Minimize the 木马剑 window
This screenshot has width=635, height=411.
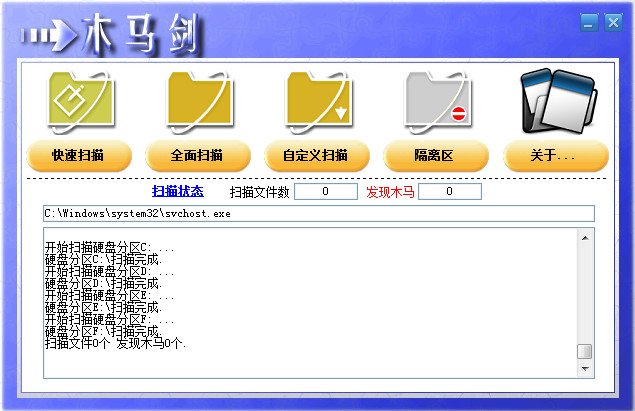point(589,22)
